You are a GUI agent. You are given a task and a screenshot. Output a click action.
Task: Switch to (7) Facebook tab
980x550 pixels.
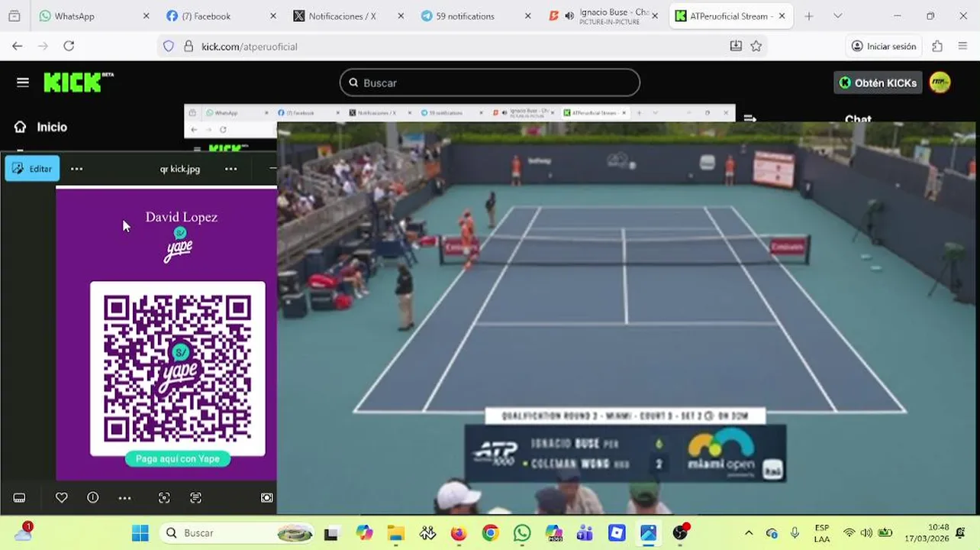tap(220, 16)
